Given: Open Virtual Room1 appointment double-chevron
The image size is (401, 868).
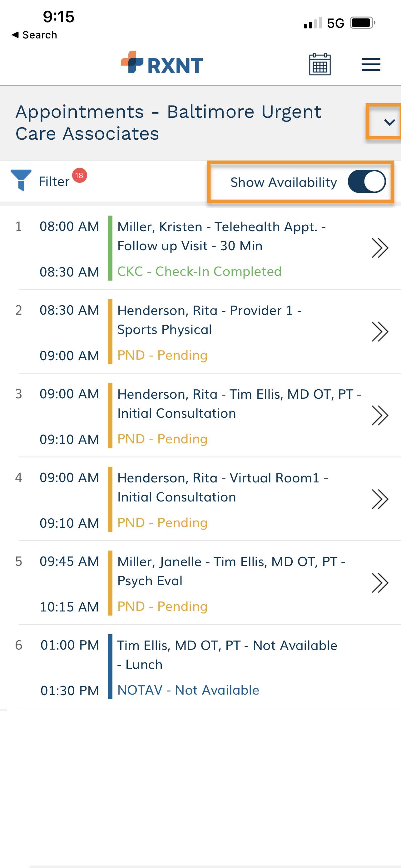Looking at the screenshot, I should pyautogui.click(x=380, y=499).
